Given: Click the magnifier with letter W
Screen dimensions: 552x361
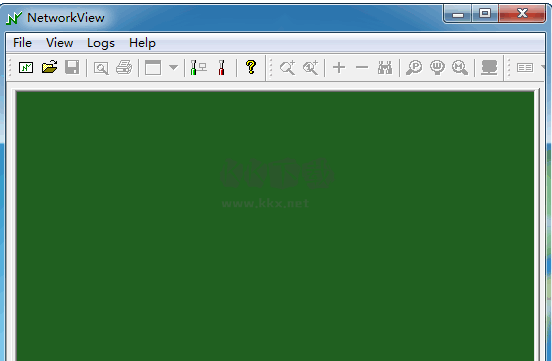Looking at the screenshot, I should (x=437, y=67).
